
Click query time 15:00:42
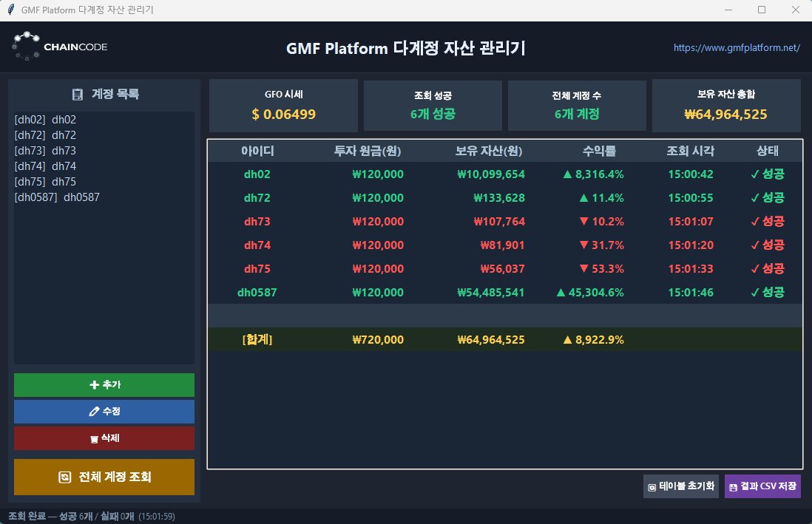[690, 174]
